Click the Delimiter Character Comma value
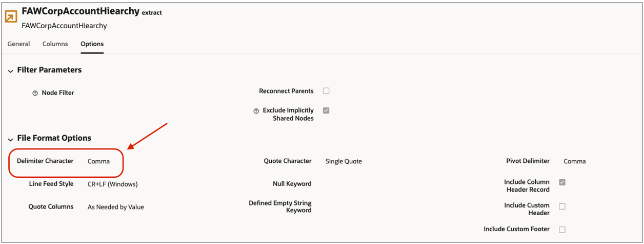 tap(99, 161)
